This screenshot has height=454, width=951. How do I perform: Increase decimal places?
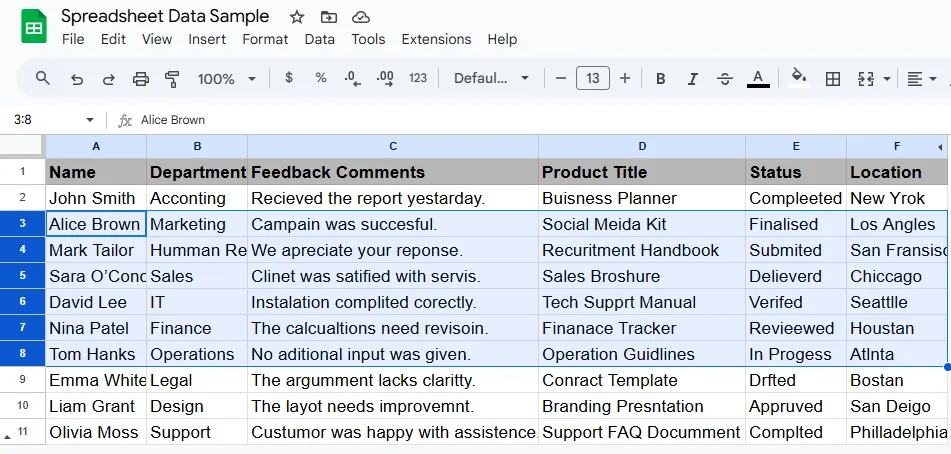click(385, 78)
